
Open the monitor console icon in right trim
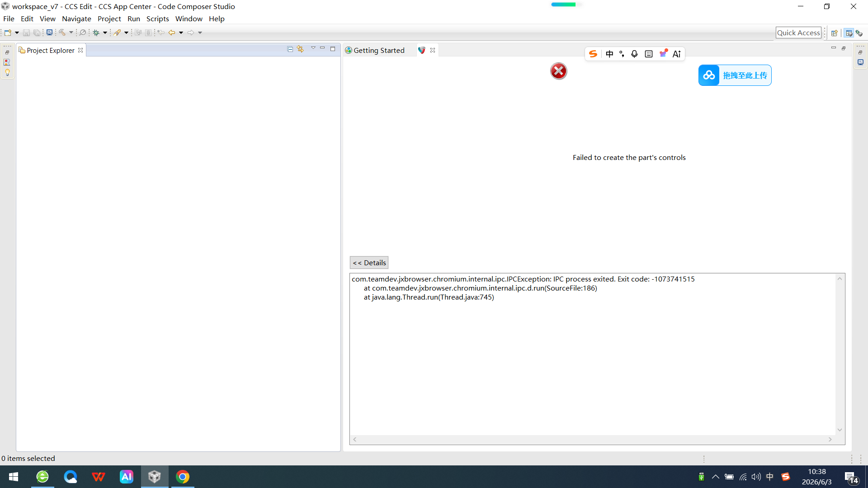pos(860,62)
